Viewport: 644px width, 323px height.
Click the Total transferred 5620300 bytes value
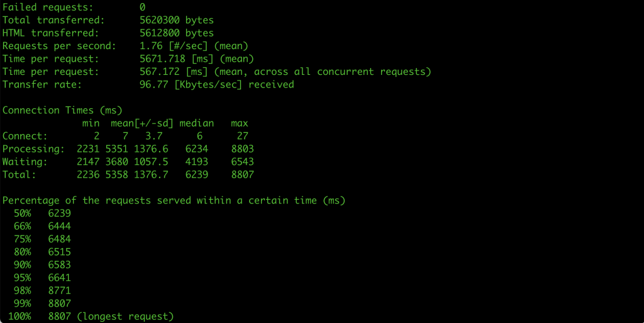[x=177, y=20]
